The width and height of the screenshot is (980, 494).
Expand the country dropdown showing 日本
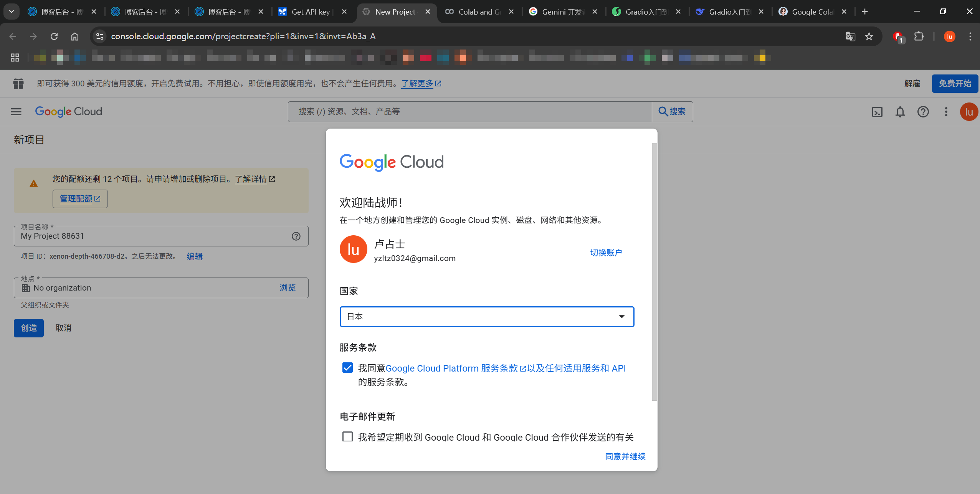pos(486,316)
